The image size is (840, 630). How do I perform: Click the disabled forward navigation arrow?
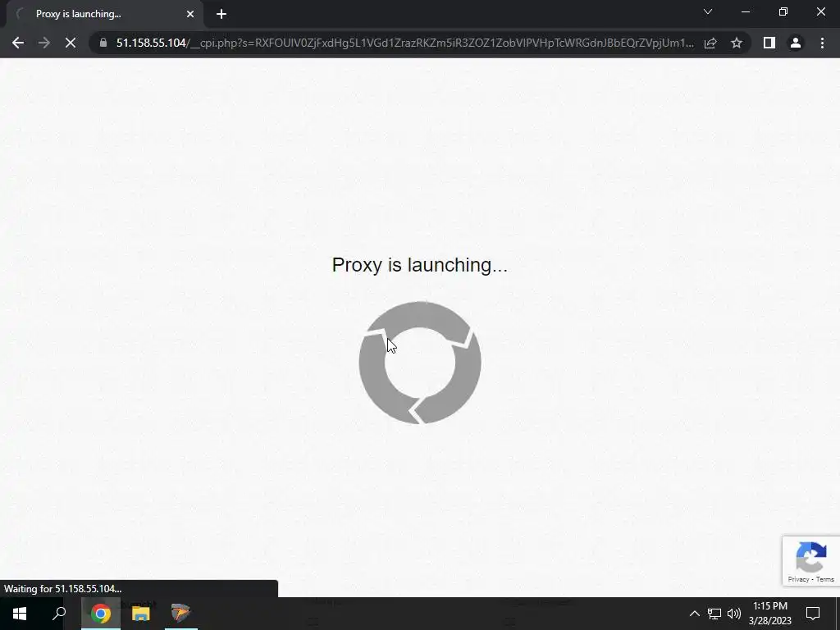[x=44, y=43]
